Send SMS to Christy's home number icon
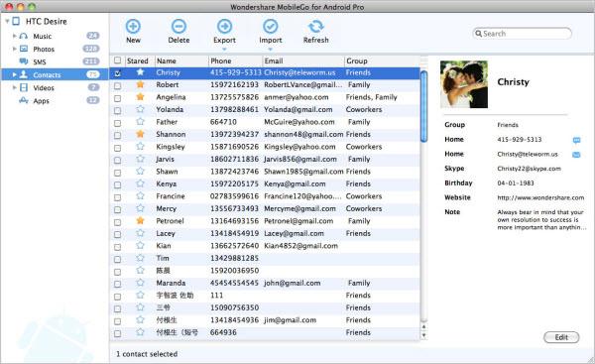595x364 pixels. tap(576, 140)
